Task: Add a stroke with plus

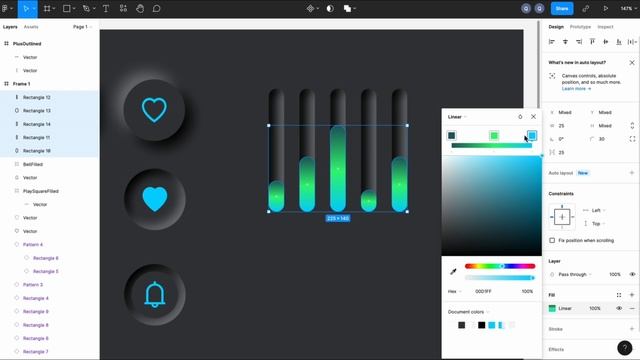Action: tap(632, 329)
